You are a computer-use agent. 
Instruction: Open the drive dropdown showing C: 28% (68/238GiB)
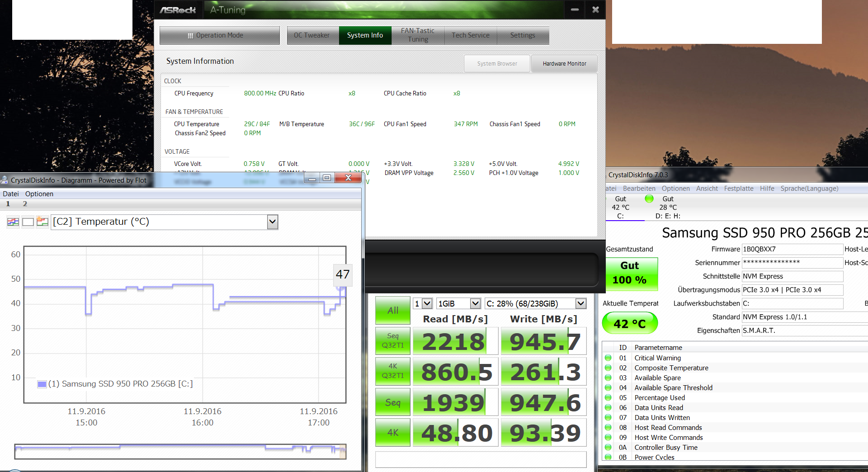[x=536, y=303]
